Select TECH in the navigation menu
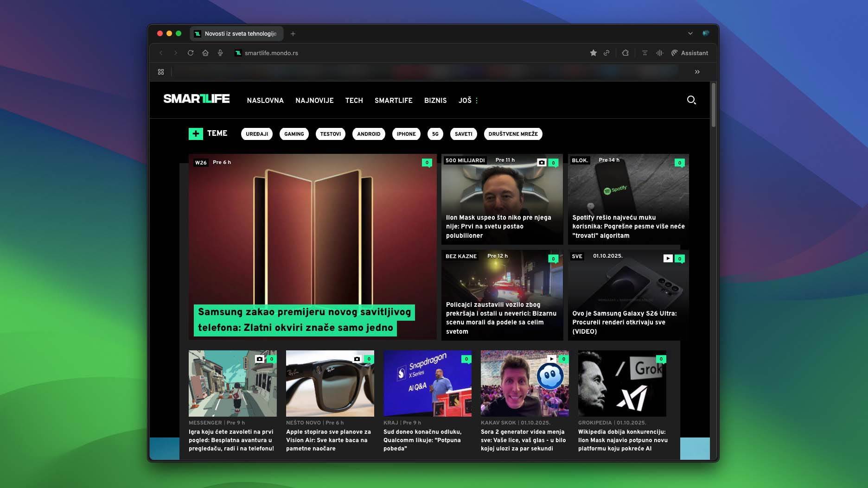The height and width of the screenshot is (488, 868). [x=354, y=100]
